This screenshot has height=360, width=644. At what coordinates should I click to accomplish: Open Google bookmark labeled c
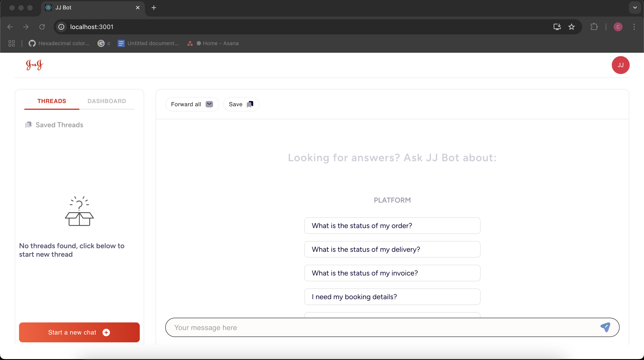click(104, 43)
